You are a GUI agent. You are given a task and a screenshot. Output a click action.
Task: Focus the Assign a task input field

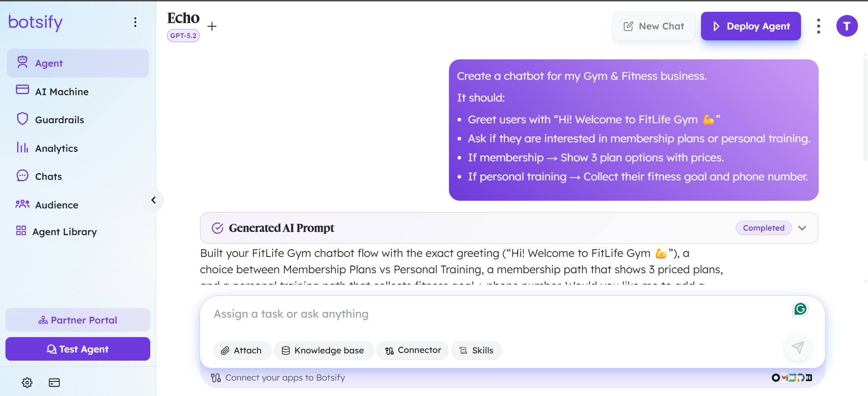point(498,314)
